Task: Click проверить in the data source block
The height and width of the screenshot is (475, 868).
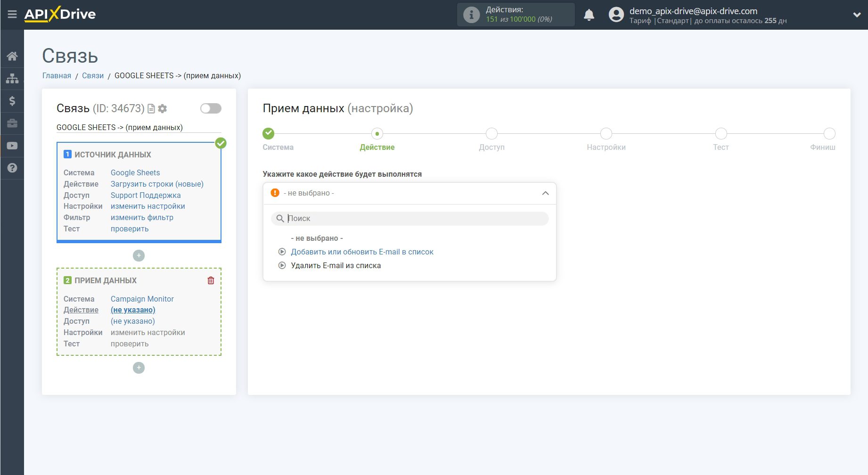Action: pyautogui.click(x=130, y=229)
